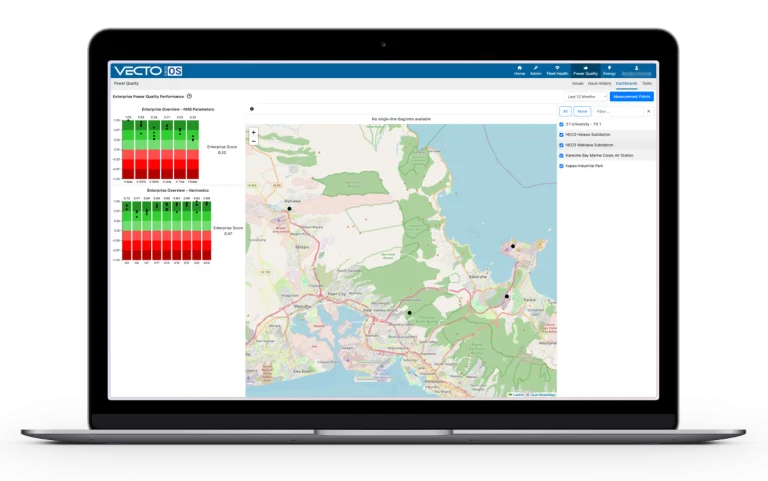Clear the filter with the X icon
The image size is (768, 481).
coord(648,111)
